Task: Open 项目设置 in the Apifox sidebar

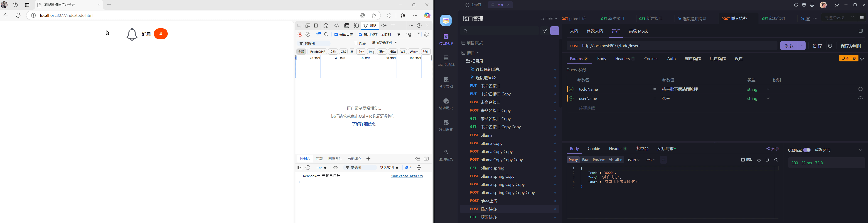Action: point(446,125)
